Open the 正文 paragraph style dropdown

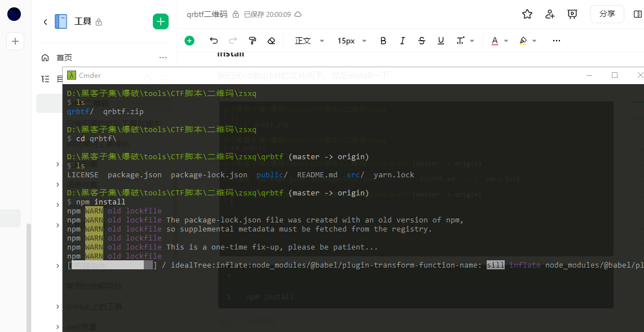(310, 41)
